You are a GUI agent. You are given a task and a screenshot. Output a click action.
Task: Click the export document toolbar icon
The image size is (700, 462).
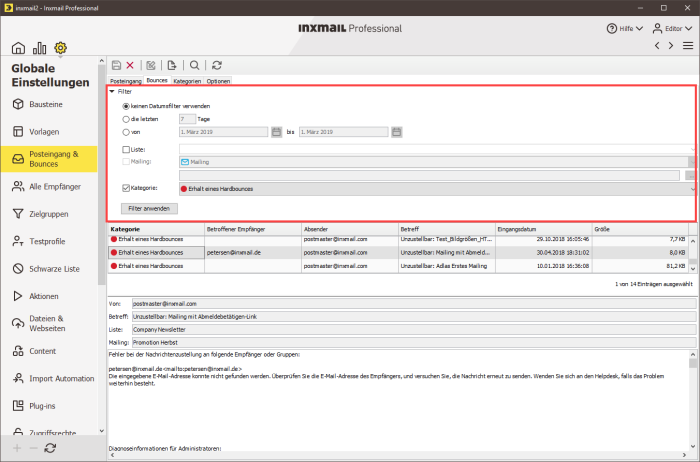[172, 65]
